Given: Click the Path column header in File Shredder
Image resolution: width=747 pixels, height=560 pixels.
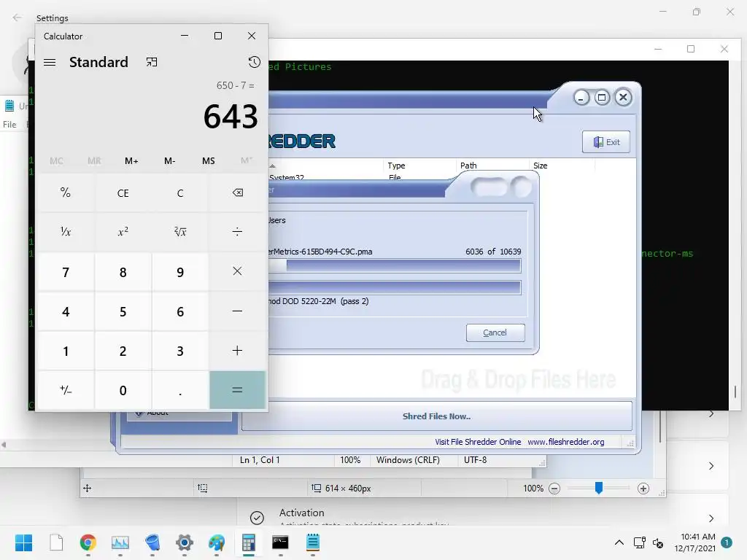Looking at the screenshot, I should [492, 166].
